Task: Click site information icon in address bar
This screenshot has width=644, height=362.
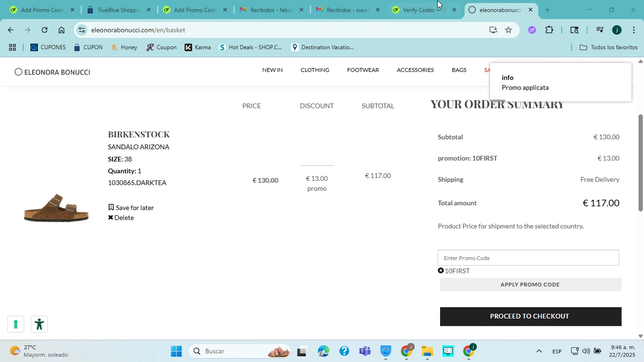Action: tap(82, 30)
